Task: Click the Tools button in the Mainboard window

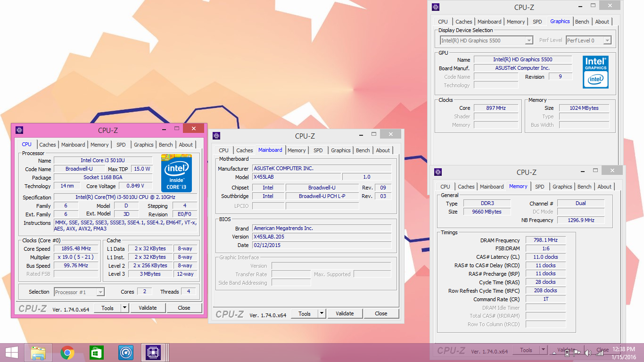Action: (305, 313)
